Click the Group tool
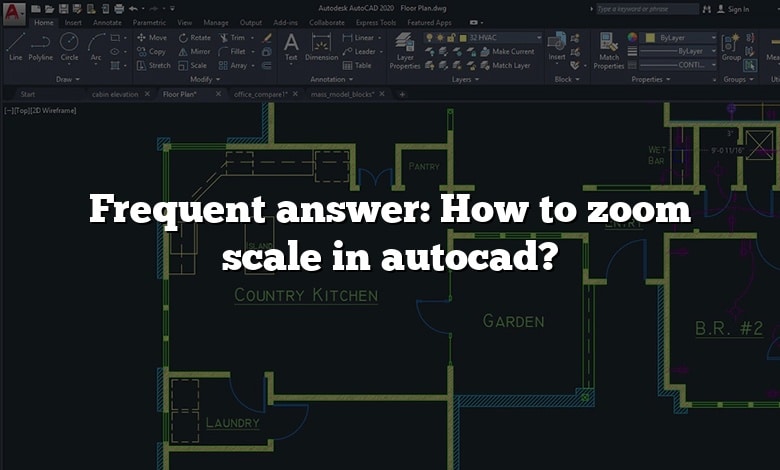This screenshot has height=470, width=780. click(x=731, y=47)
